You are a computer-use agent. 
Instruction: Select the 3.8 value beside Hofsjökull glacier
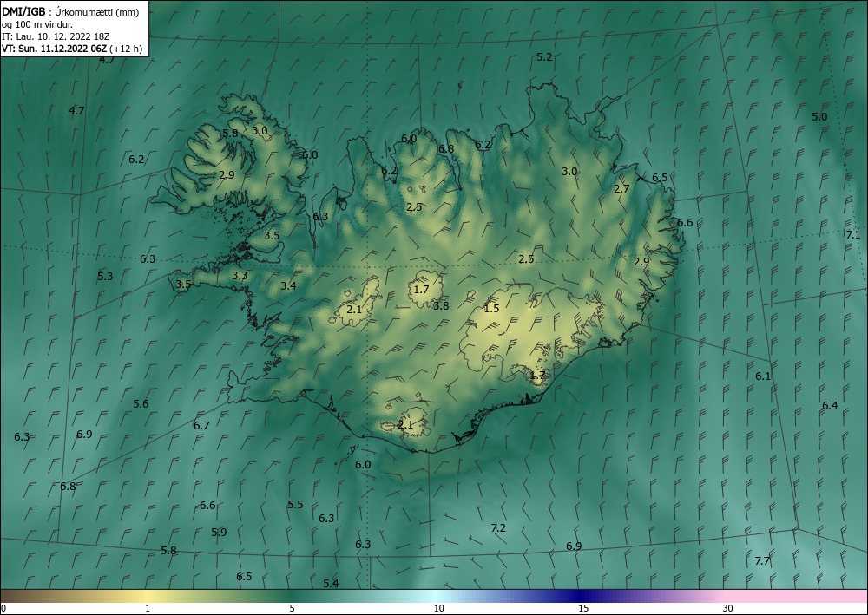click(x=441, y=305)
